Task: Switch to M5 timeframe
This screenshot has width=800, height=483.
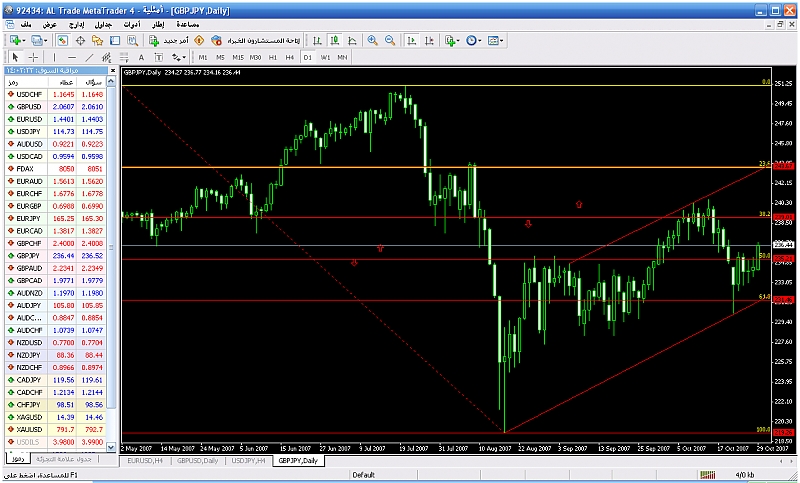Action: pos(220,57)
